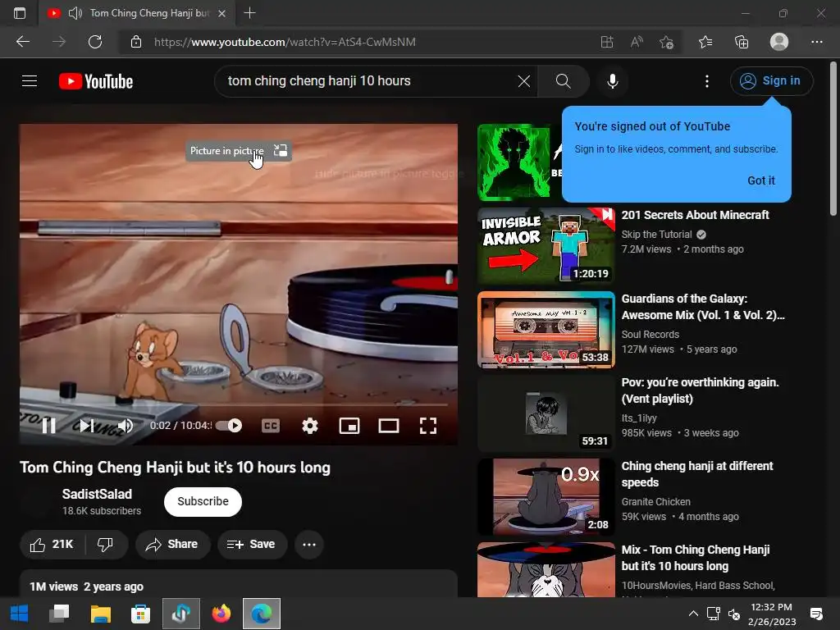The width and height of the screenshot is (840, 630).
Task: Toggle the autoplay switch in the player
Action: pos(229,426)
